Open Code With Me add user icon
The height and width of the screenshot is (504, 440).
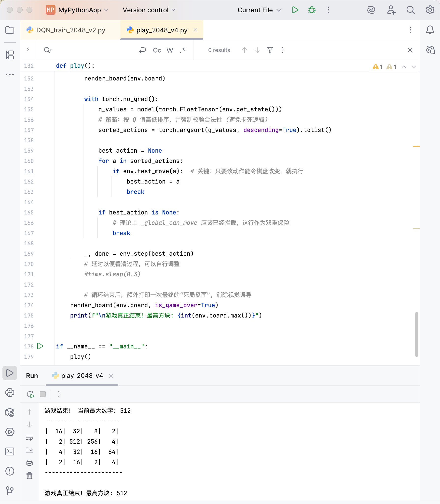391,10
